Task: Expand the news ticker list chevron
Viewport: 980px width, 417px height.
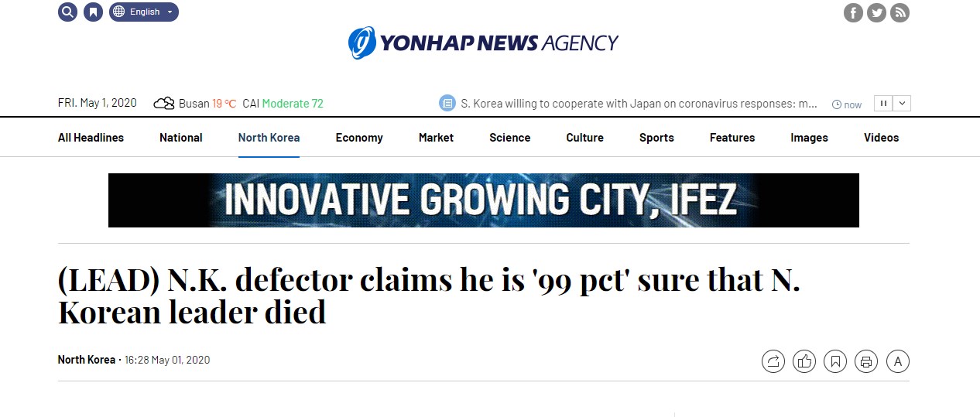Action: click(x=903, y=103)
